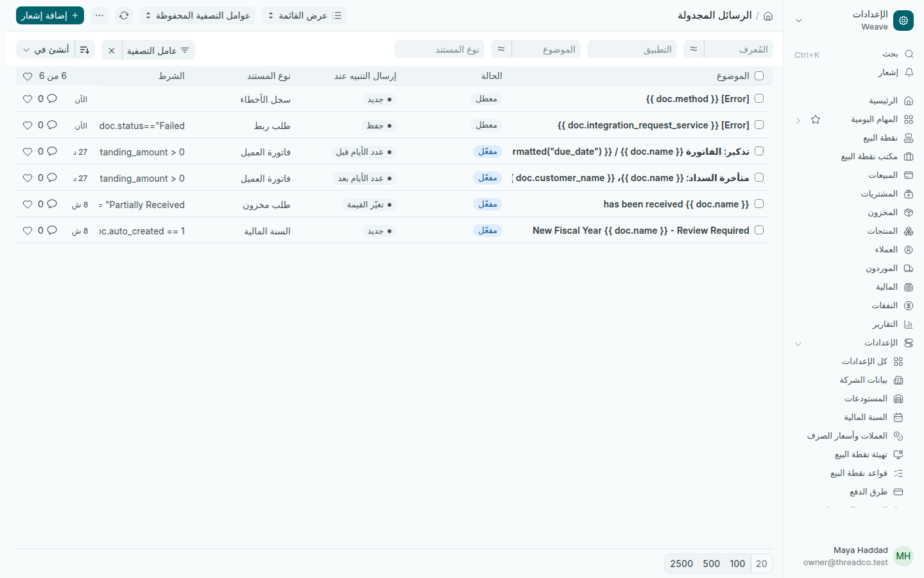The width and height of the screenshot is (924, 578).
Task: Check the New Fiscal Year row checkbox
Action: pyautogui.click(x=759, y=230)
